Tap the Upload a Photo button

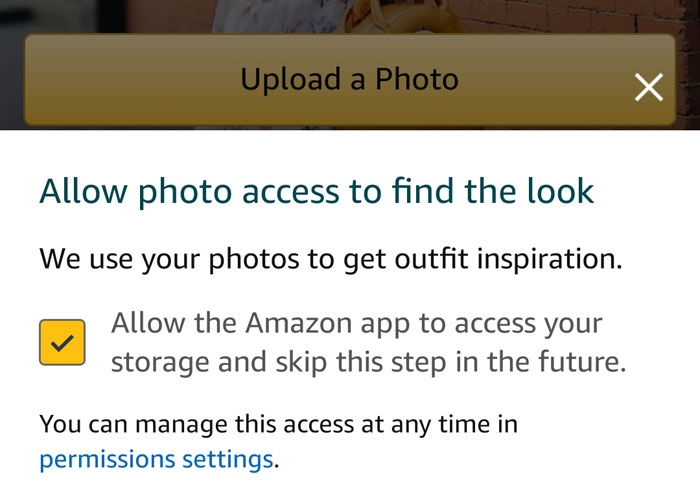pyautogui.click(x=349, y=80)
